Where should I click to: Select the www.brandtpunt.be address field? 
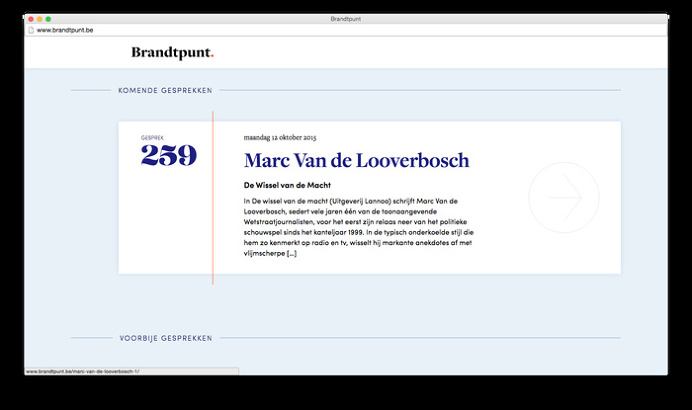click(346, 30)
